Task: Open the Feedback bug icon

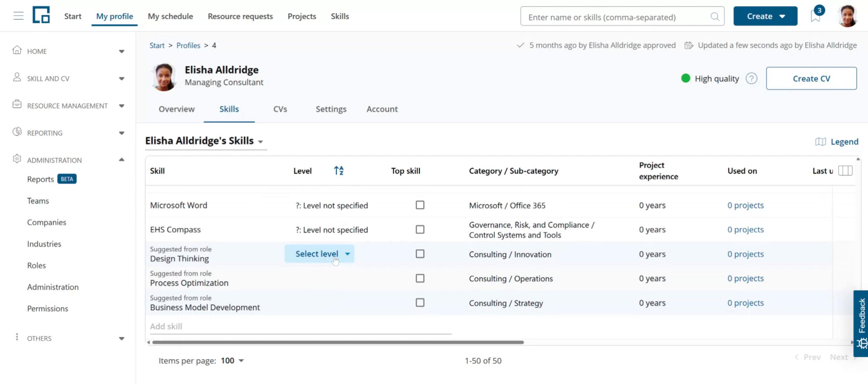Action: 861,344
